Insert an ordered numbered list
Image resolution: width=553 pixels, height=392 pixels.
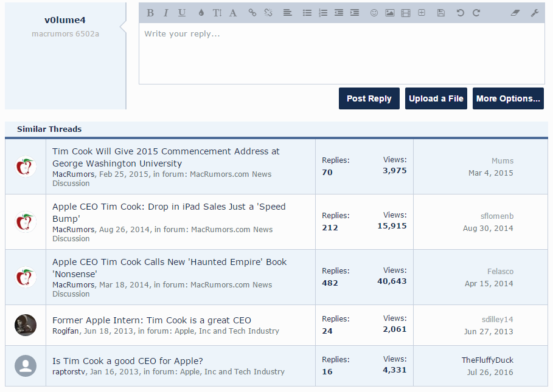tap(323, 13)
